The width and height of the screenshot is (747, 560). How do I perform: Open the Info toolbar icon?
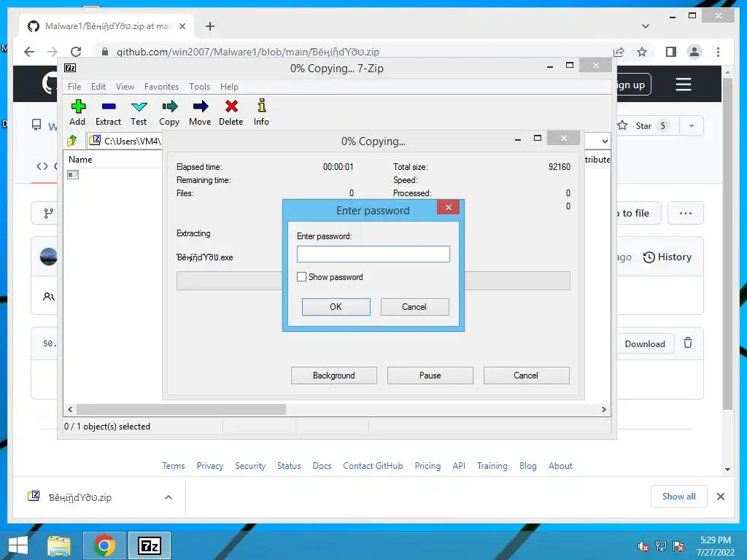pyautogui.click(x=261, y=112)
